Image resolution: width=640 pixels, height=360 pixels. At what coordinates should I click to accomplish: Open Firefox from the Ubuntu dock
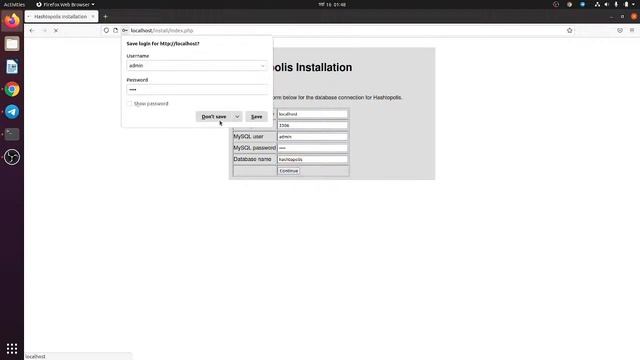[12, 20]
